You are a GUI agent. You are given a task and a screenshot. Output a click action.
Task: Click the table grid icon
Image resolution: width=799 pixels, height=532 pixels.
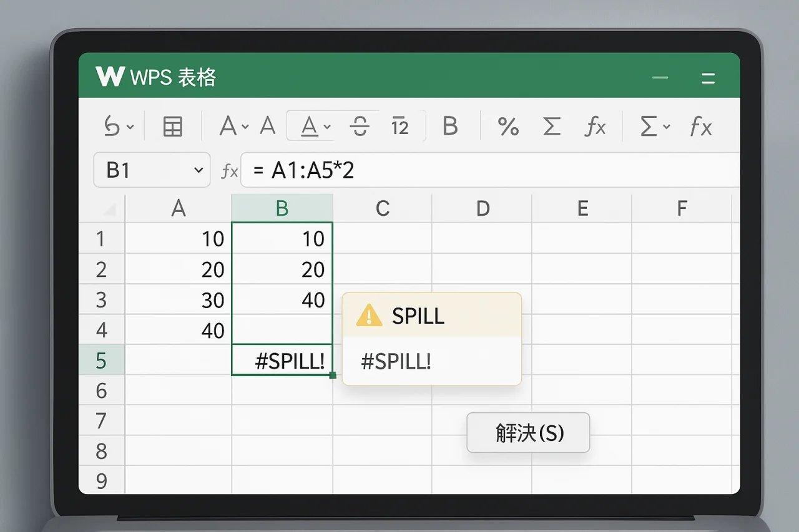pyautogui.click(x=172, y=127)
